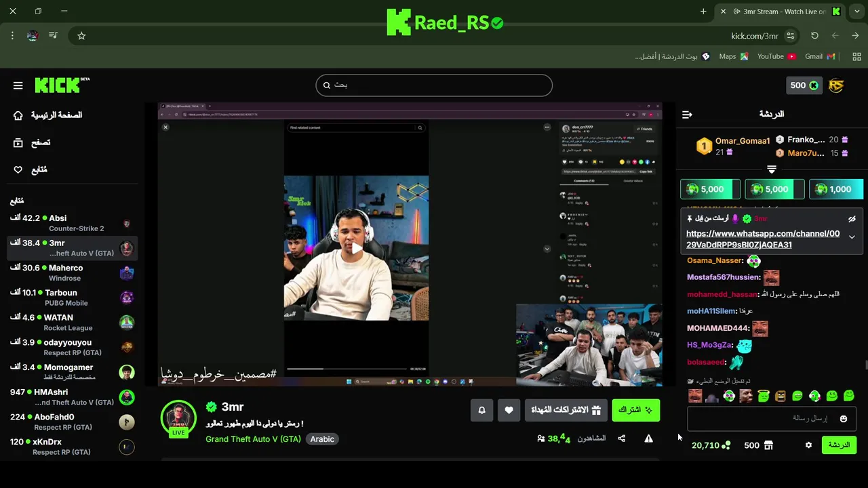Open the HMAshri channel

click(x=72, y=397)
